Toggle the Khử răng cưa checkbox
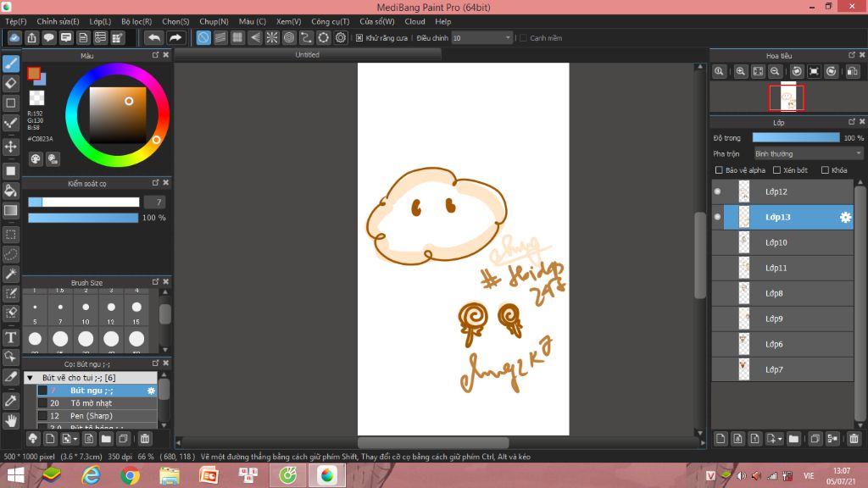The height and width of the screenshot is (488, 868). coord(359,38)
